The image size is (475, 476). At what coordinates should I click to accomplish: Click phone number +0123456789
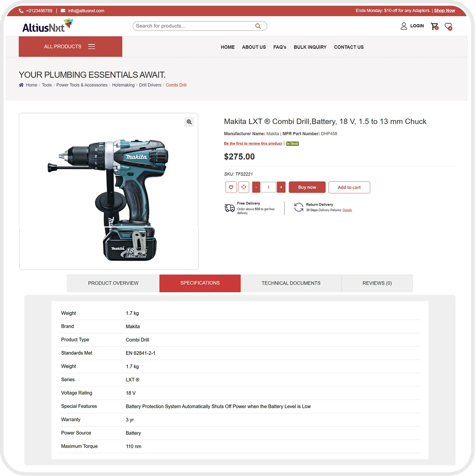[x=39, y=11]
